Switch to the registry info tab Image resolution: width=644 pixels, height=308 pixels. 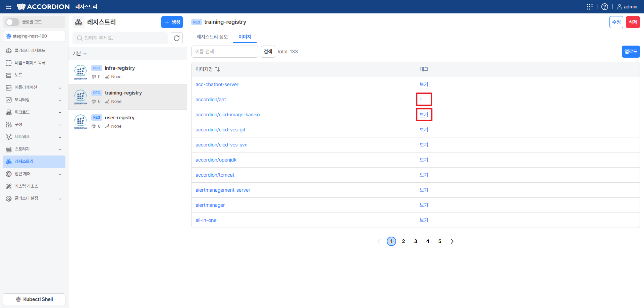coord(212,37)
